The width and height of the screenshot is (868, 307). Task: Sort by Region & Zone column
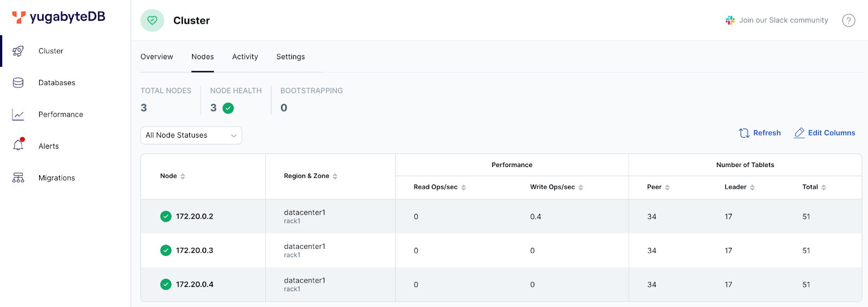point(335,176)
